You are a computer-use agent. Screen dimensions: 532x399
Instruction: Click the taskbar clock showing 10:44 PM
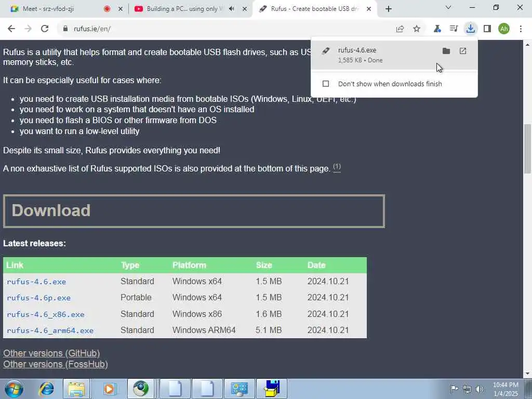coord(506,389)
